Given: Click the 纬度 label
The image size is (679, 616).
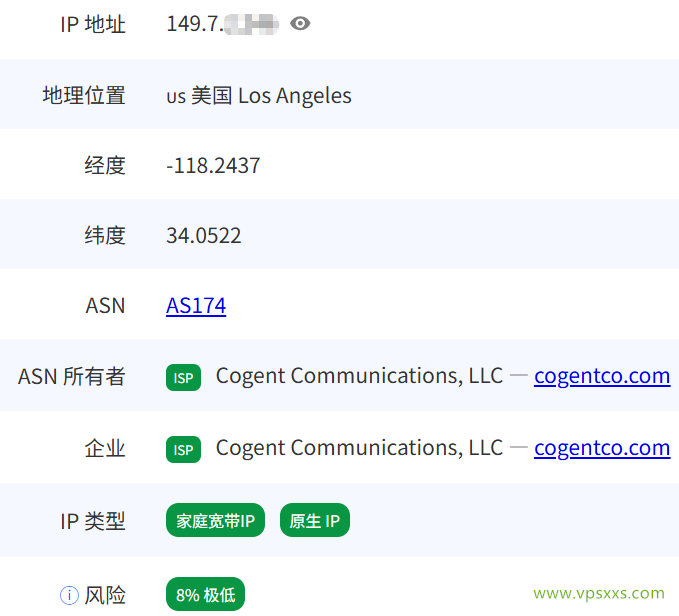Looking at the screenshot, I should click(x=105, y=236).
